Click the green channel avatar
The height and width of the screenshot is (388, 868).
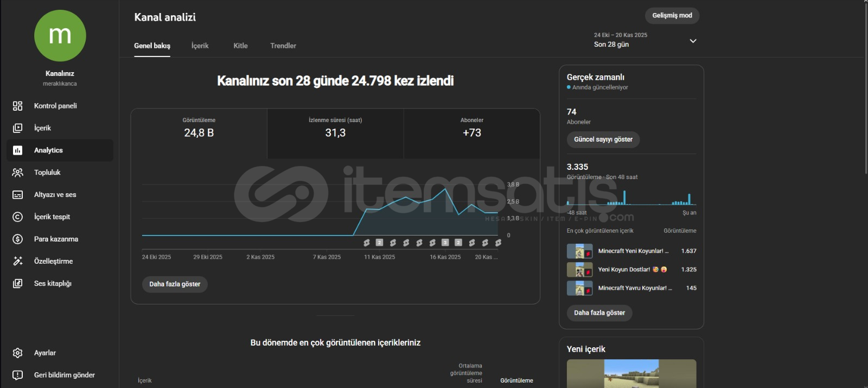(60, 36)
